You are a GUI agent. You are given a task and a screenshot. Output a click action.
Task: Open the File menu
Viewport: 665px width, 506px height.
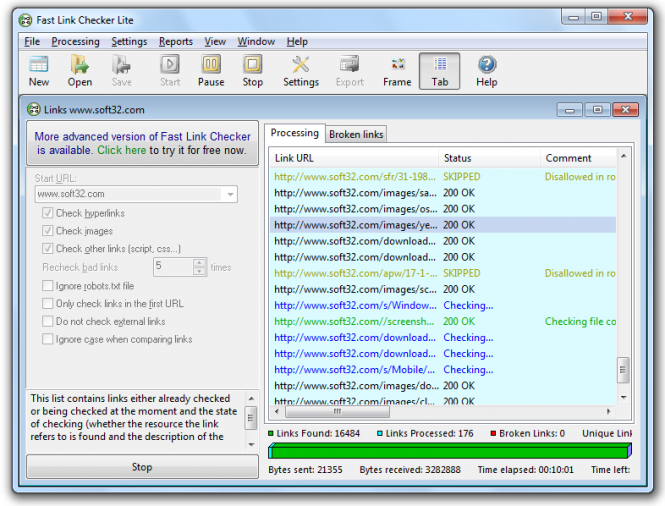tap(32, 42)
